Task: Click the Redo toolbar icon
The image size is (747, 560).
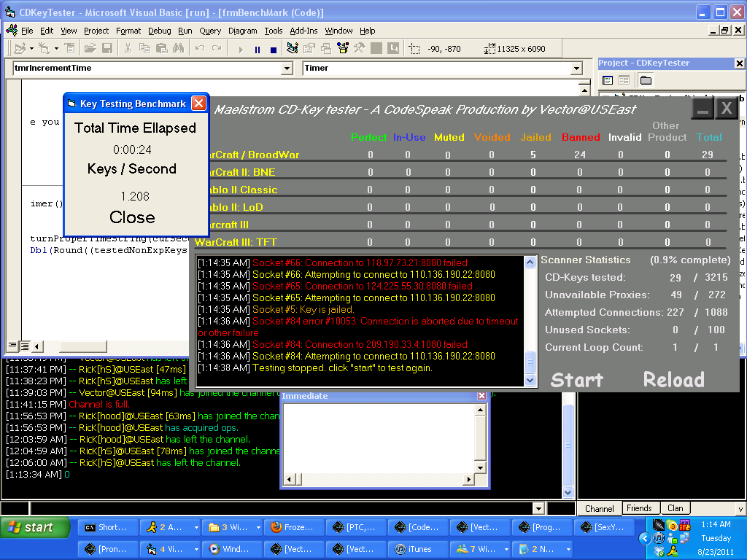Action: coord(217,49)
